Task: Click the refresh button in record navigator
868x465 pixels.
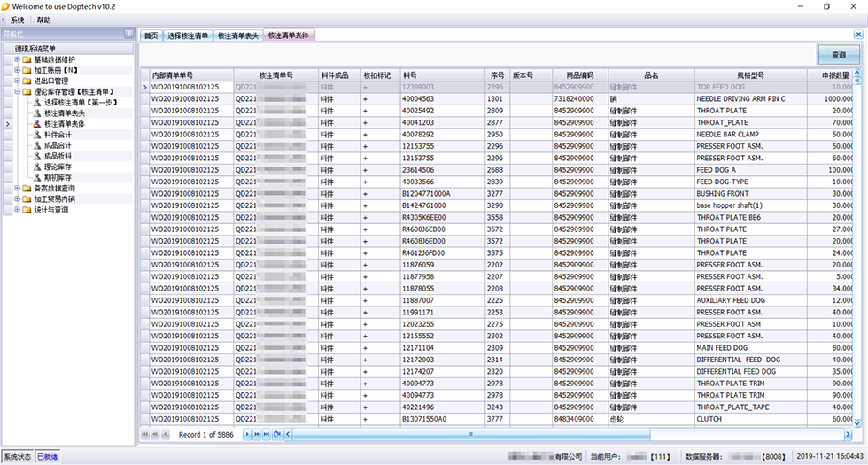Action: (277, 435)
